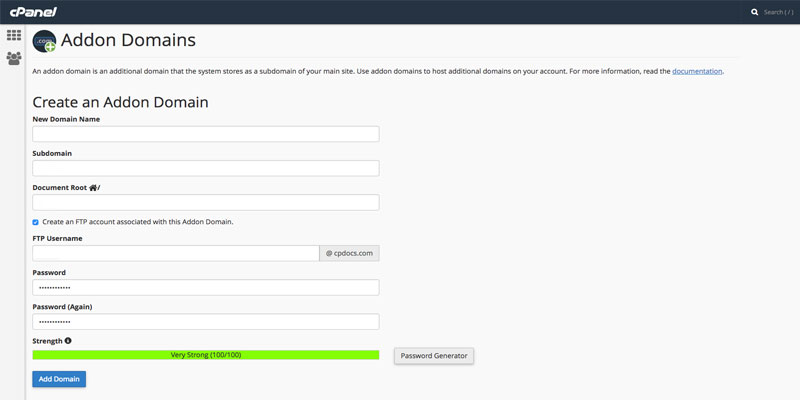Viewport: 800px width, 400px height.
Task: Click the Subdomain input field
Action: (206, 168)
